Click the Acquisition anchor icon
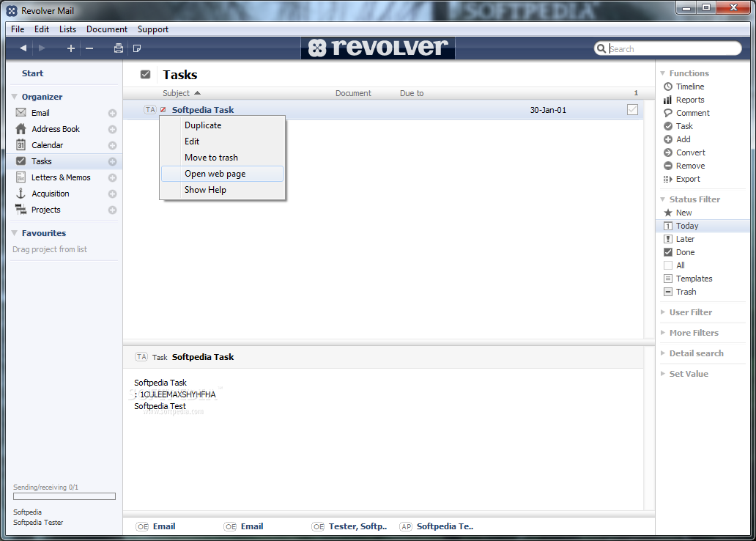The image size is (756, 541). [x=21, y=194]
